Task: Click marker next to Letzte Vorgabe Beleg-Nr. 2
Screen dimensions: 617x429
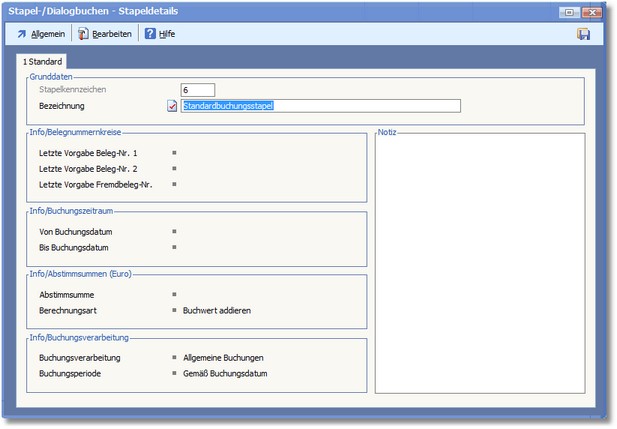Action: point(174,169)
